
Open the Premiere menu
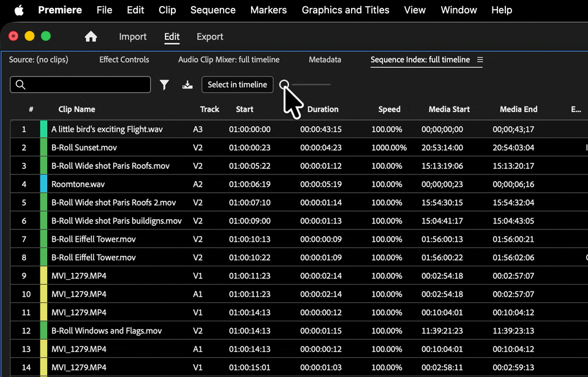[60, 10]
